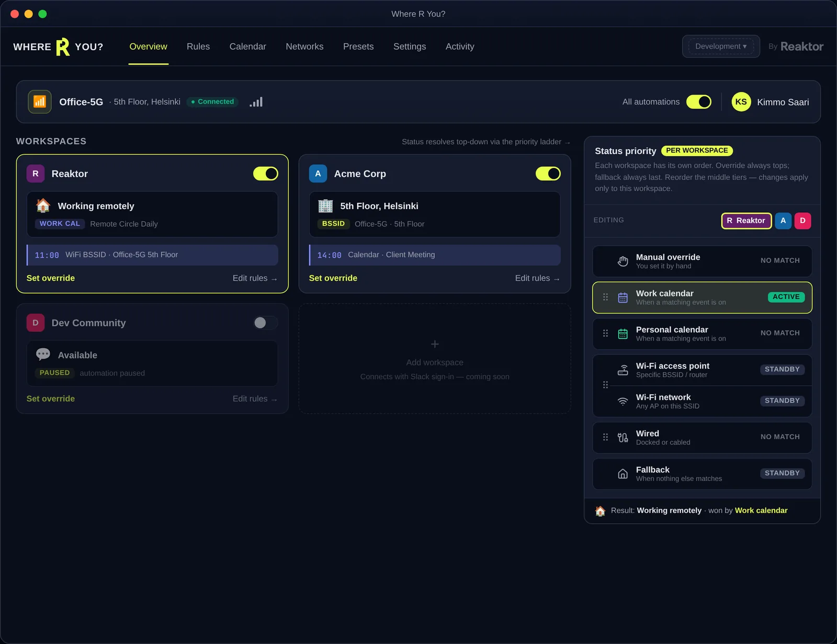This screenshot has height=644, width=837.
Task: Click the Where R You logo
Action: 58,47
